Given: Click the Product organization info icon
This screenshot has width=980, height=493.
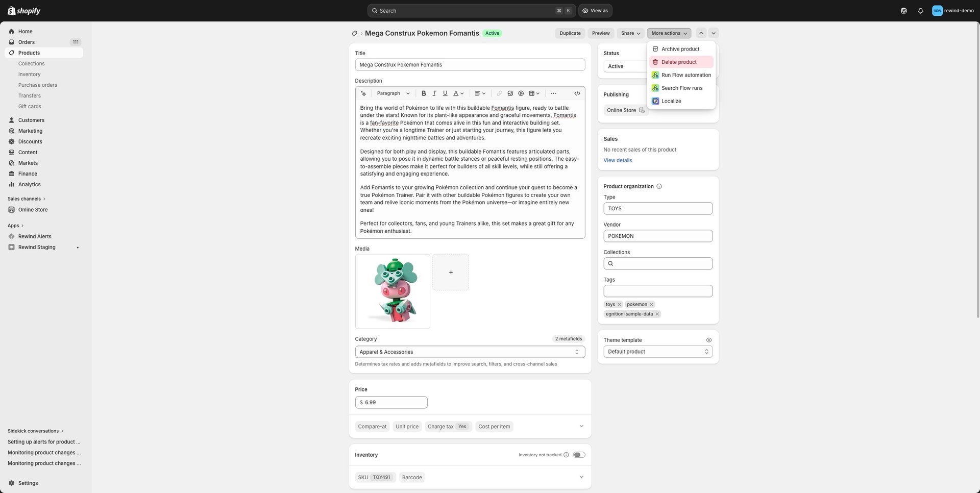Looking at the screenshot, I should coord(659,186).
